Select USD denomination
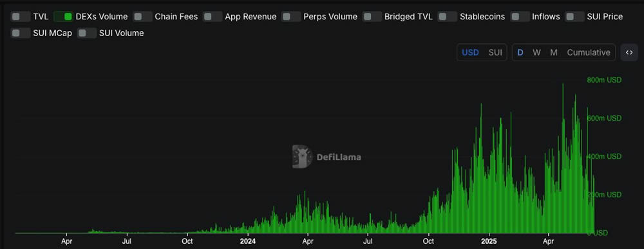This screenshot has height=249, width=644. coord(470,53)
